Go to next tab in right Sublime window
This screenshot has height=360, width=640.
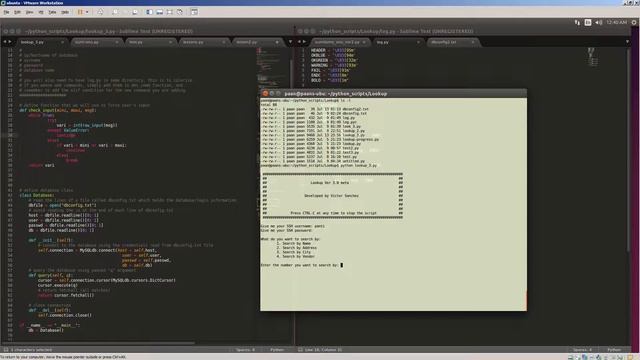[x=304, y=42]
